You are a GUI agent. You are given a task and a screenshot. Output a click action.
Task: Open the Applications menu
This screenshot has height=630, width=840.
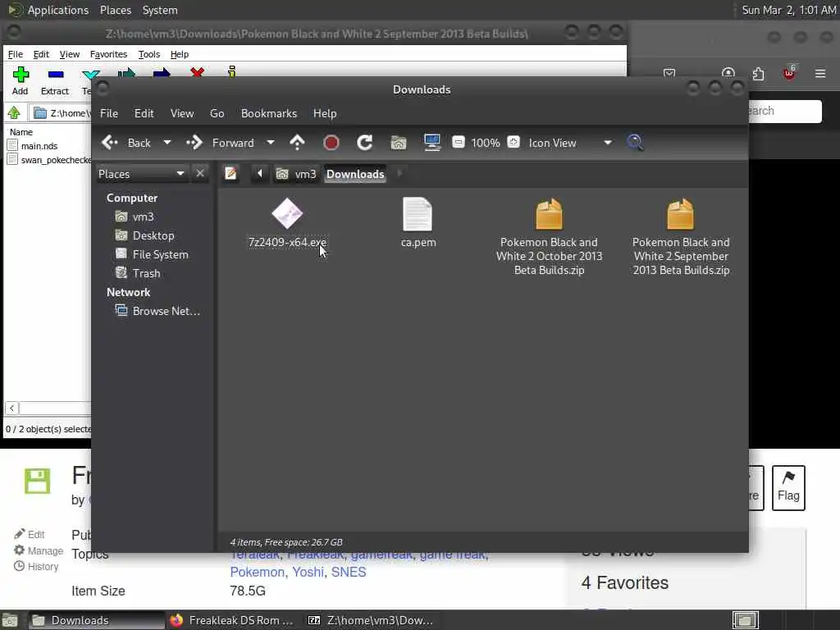click(48, 10)
